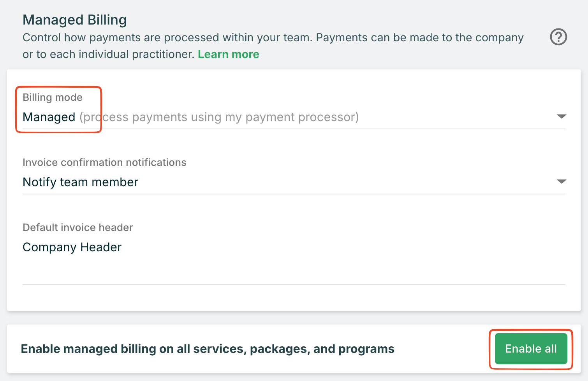Open Invoice confirmation notifications dropdown arrow
This screenshot has height=381, width=588.
(561, 182)
